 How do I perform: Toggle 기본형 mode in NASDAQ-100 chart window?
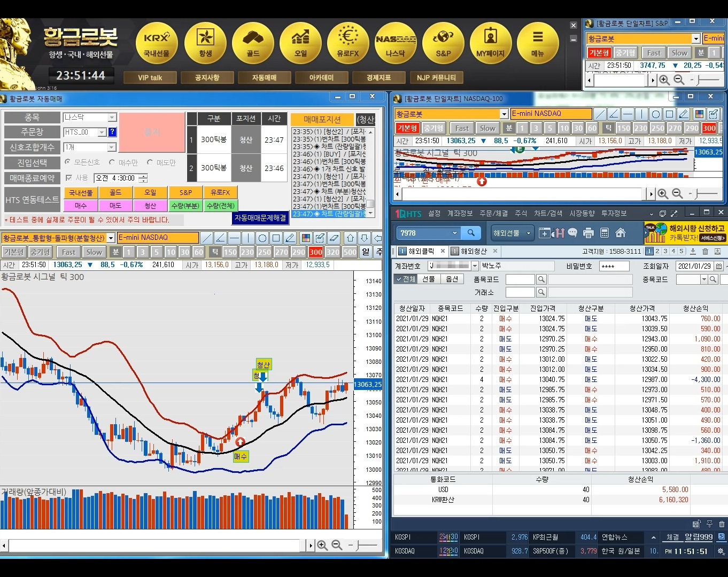coord(407,128)
